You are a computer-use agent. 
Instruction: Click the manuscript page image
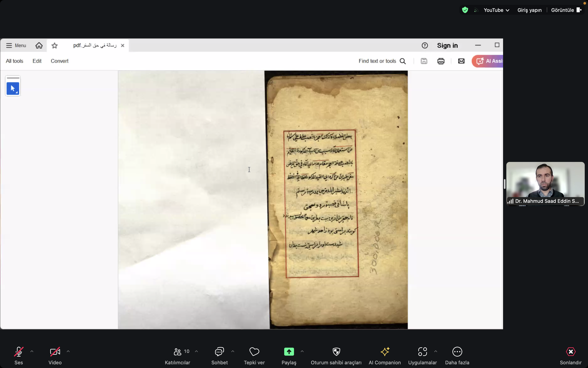(336, 200)
